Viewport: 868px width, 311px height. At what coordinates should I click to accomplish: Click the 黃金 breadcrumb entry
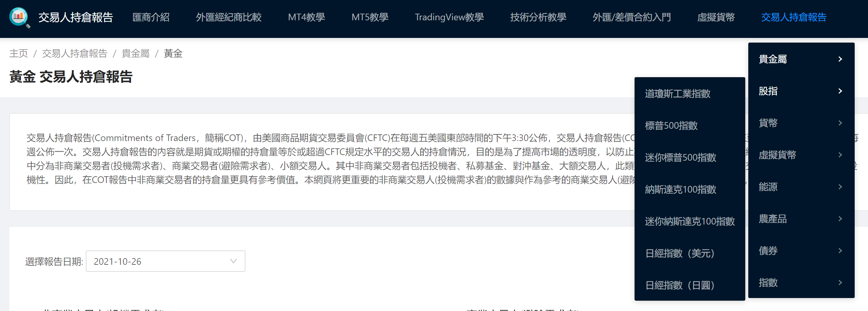click(x=173, y=53)
